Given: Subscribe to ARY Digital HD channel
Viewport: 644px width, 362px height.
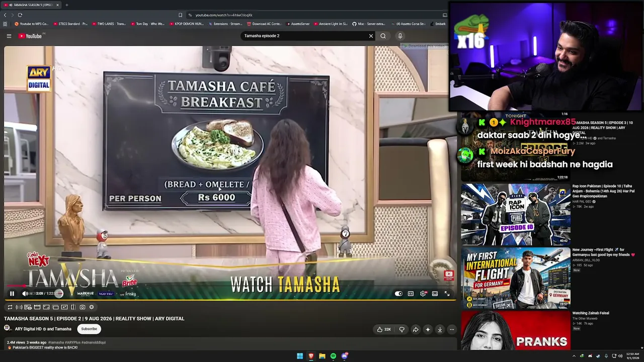Looking at the screenshot, I should click(89, 329).
